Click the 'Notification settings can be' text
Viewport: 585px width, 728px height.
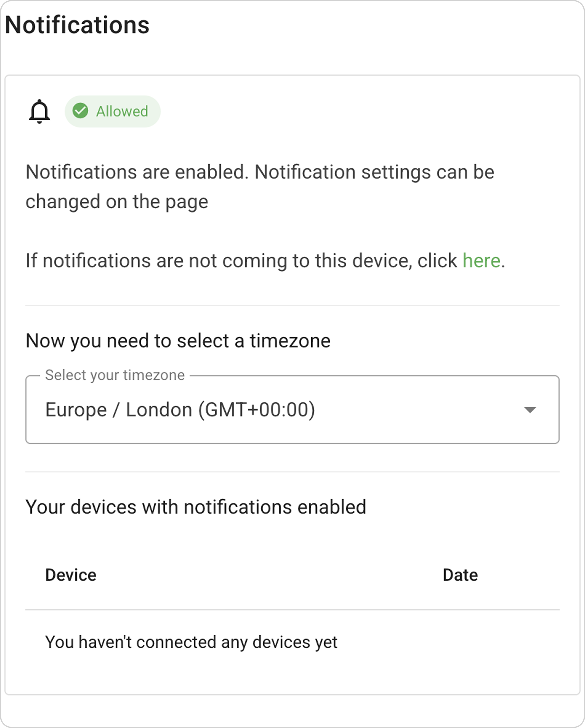(374, 172)
